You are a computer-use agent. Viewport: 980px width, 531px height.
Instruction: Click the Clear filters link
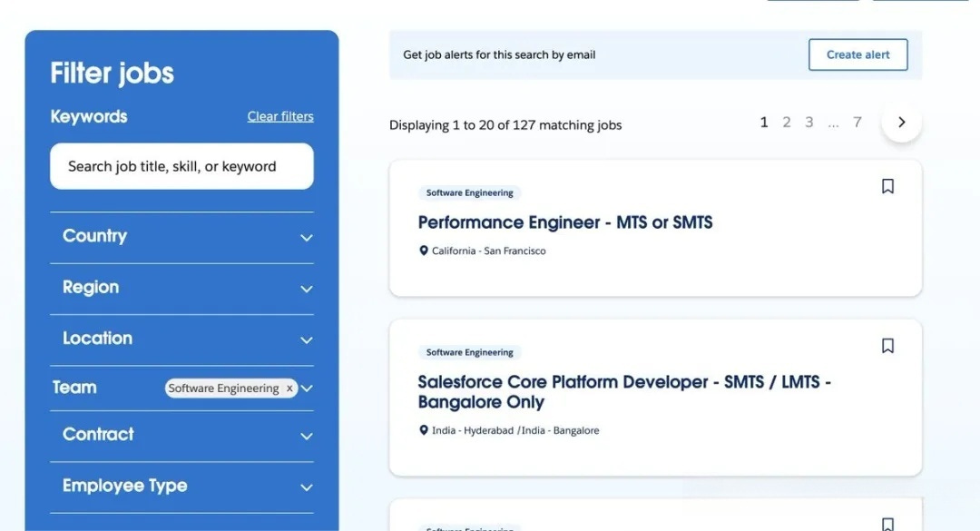[280, 116]
